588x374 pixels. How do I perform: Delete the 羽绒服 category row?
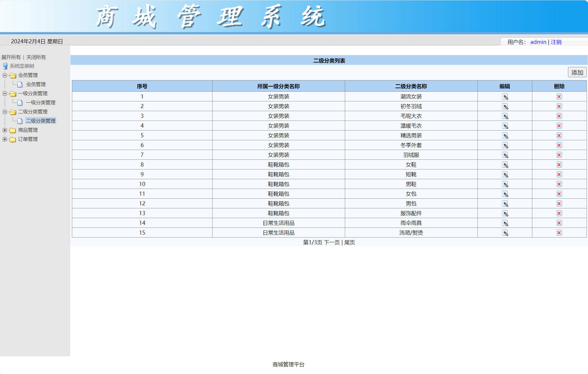[559, 155]
